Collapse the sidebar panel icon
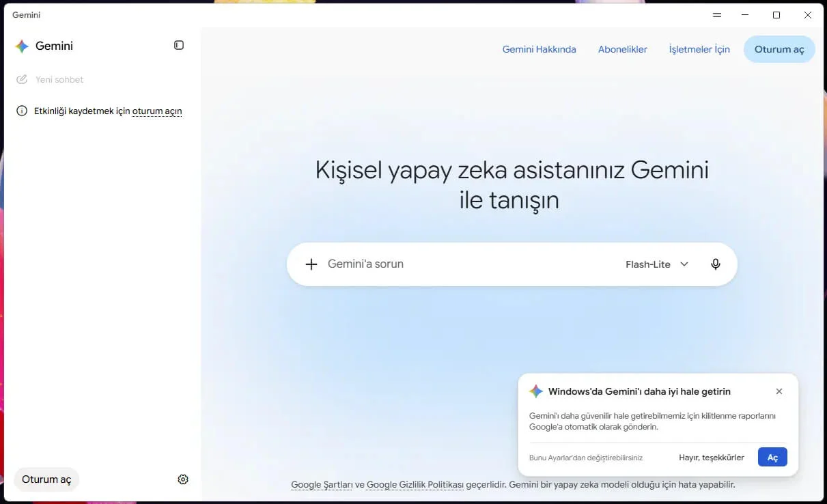This screenshot has width=827, height=504. tap(179, 45)
